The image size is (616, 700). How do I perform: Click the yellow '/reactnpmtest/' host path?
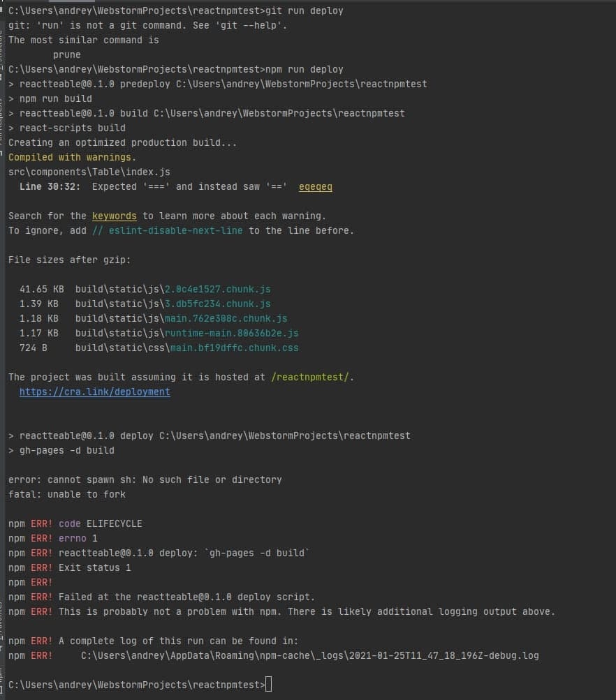310,378
